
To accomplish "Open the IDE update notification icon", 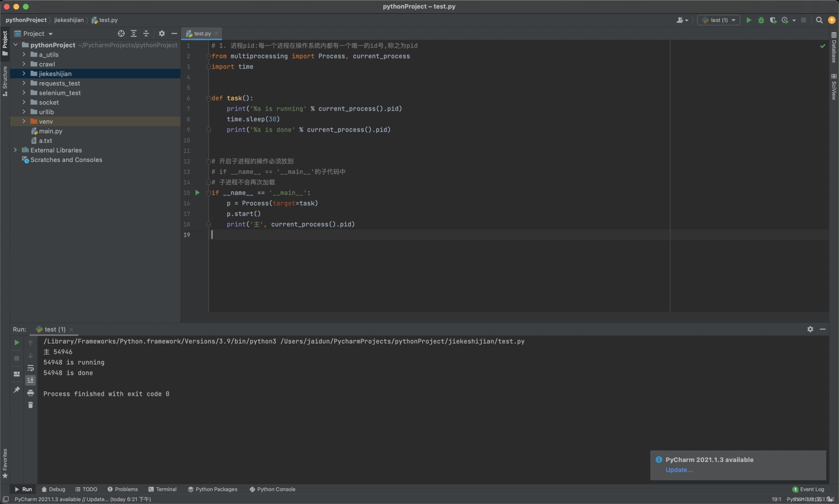I will (x=832, y=20).
